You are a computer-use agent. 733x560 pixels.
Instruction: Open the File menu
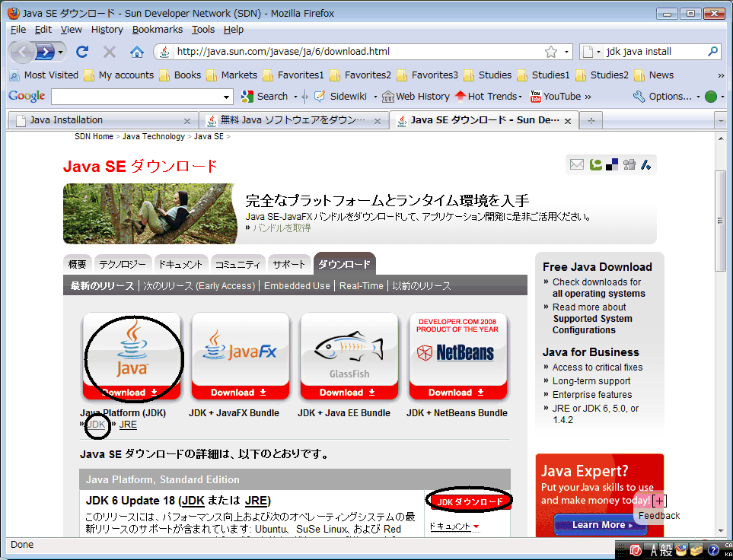18,30
